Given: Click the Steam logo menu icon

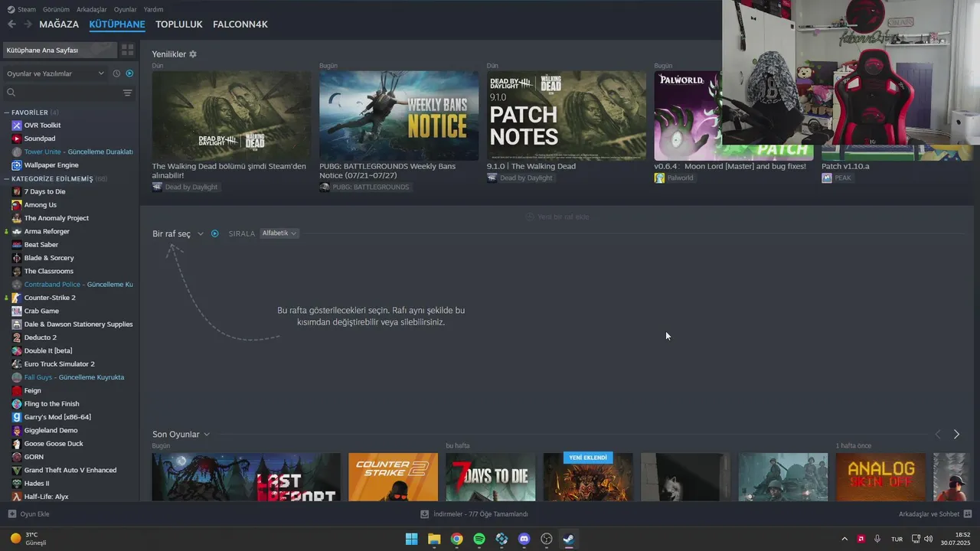Looking at the screenshot, I should [x=10, y=9].
